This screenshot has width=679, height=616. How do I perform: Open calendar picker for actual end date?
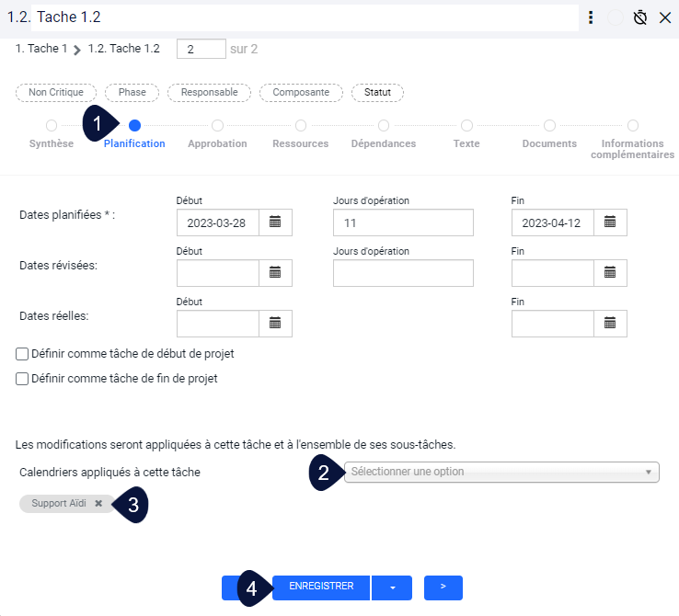click(x=610, y=323)
